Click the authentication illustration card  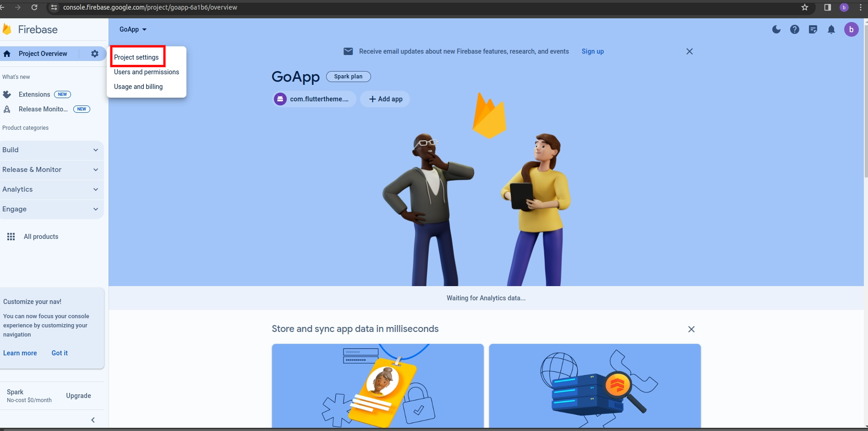pyautogui.click(x=377, y=386)
